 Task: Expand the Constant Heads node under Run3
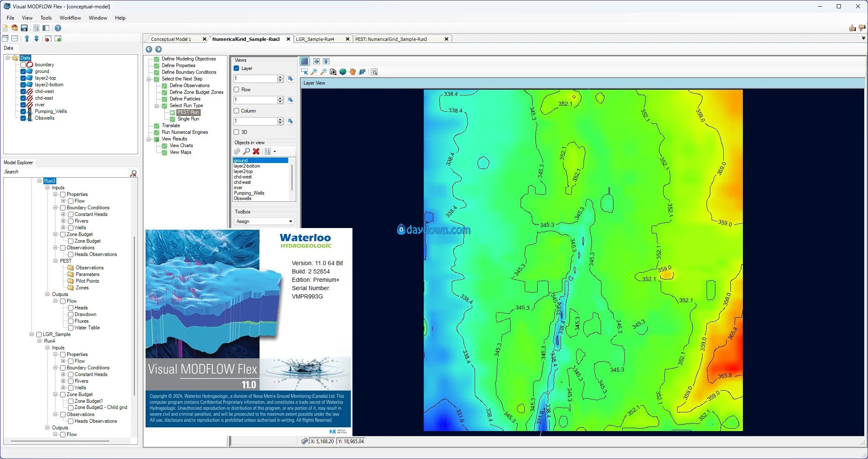point(63,214)
